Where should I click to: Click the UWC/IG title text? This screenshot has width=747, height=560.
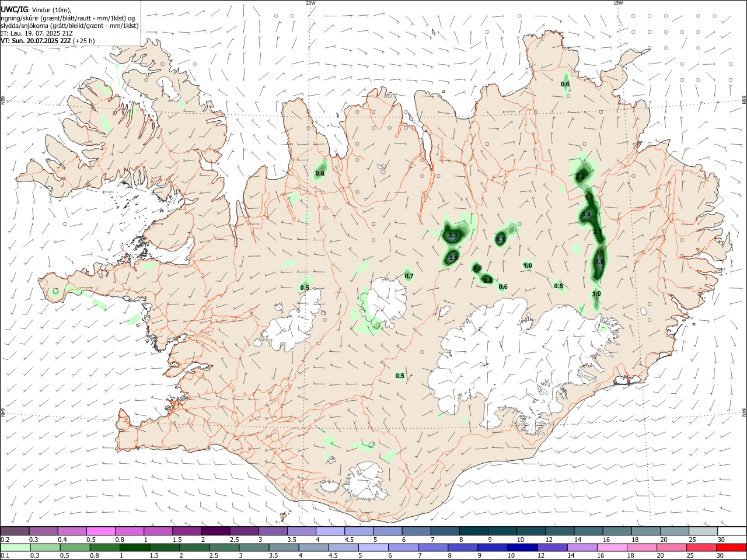[x=14, y=9]
